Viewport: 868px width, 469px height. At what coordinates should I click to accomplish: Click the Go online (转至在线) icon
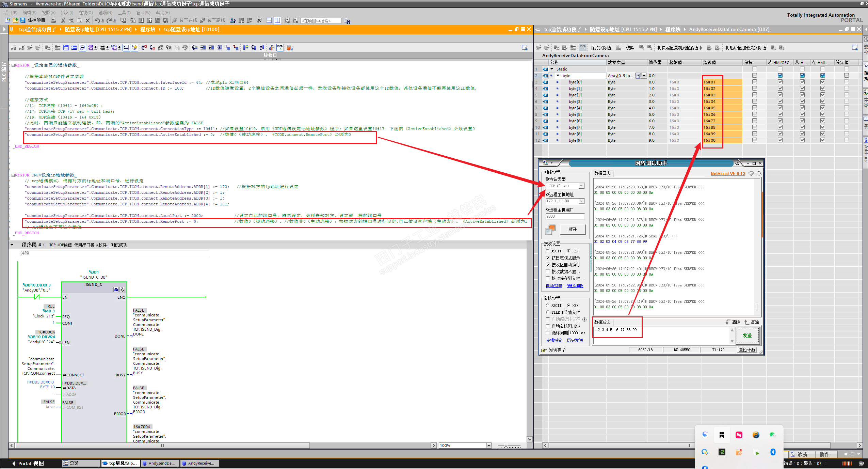(175, 20)
